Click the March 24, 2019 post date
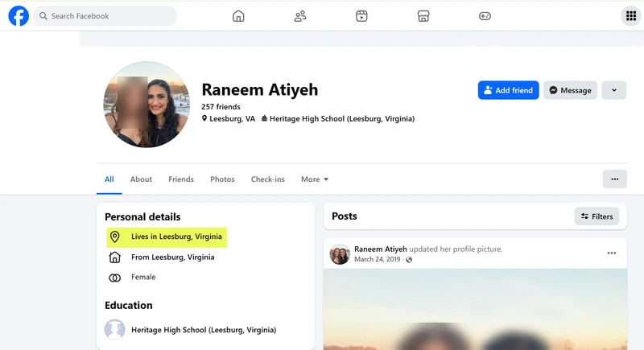 (x=377, y=259)
